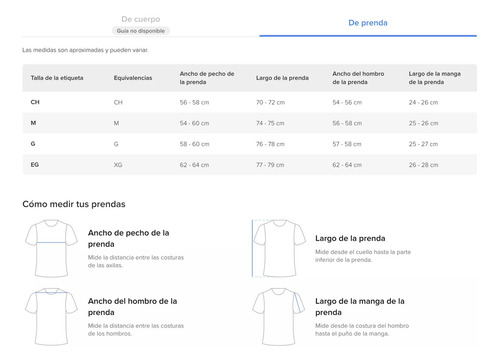Click the 54 - 56 cm shoulder width cell
This screenshot has width=500, height=362.
[347, 102]
